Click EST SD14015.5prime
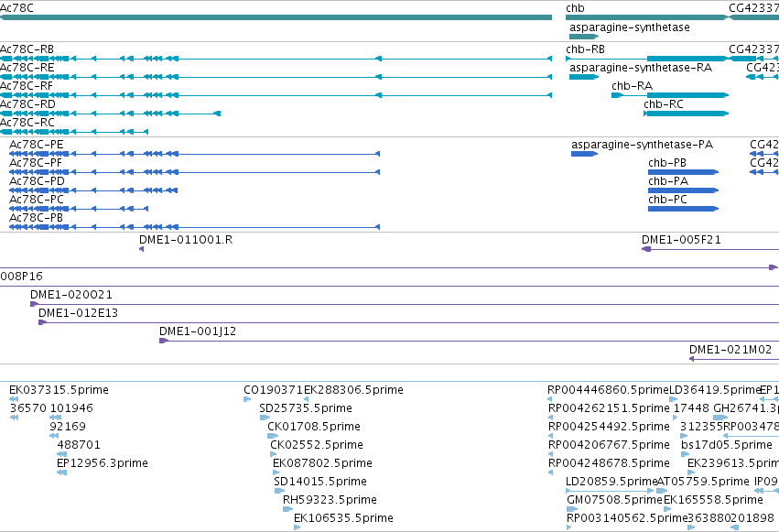This screenshot has width=779, height=532. point(280,491)
